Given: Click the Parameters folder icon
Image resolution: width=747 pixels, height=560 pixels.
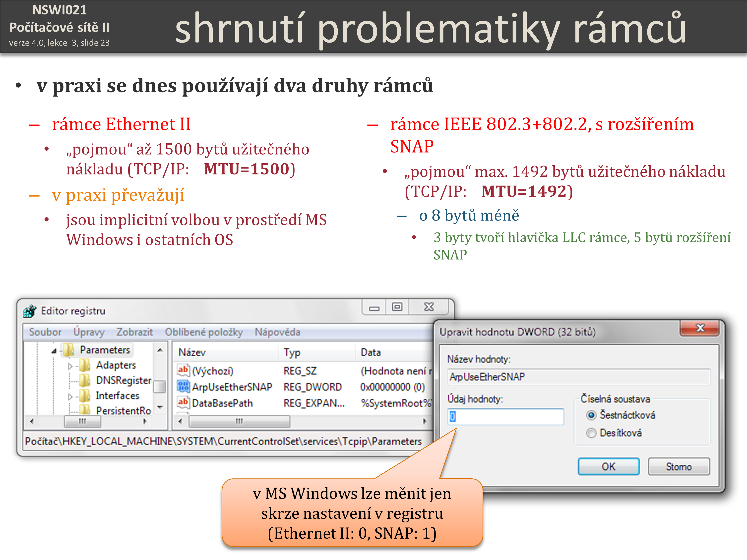Looking at the screenshot, I should click(x=68, y=350).
